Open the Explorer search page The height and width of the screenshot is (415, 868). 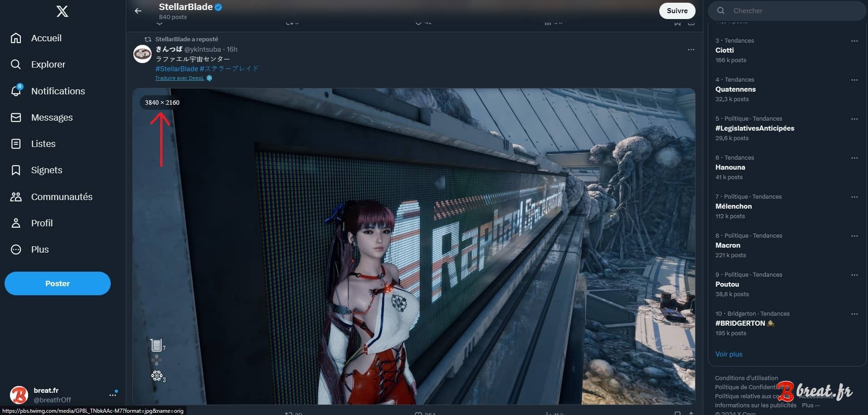[x=48, y=64]
